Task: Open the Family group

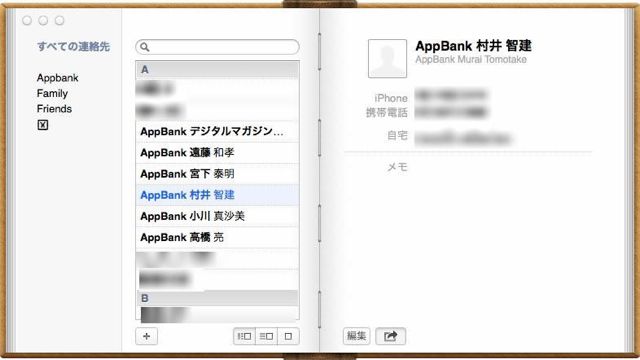Action: [52, 93]
